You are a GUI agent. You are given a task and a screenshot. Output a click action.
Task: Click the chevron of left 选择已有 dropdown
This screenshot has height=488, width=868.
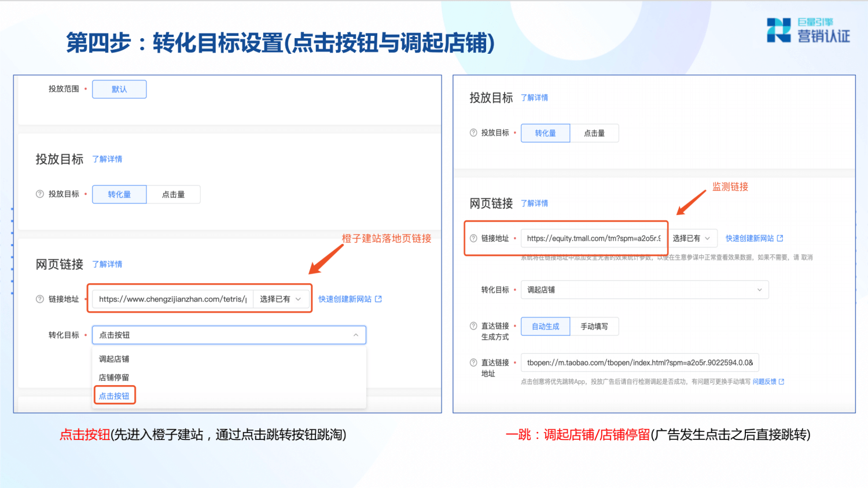tap(298, 299)
